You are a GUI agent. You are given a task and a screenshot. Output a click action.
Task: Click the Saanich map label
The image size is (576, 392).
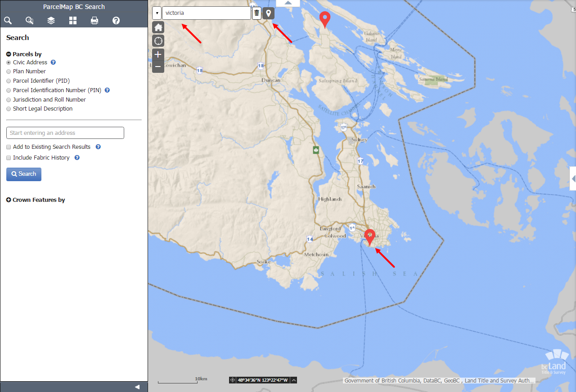click(x=366, y=187)
